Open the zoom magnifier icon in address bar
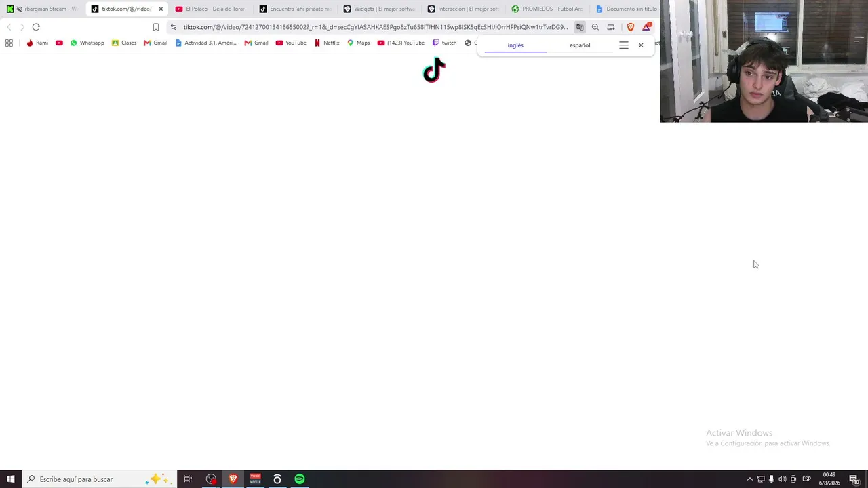The image size is (868, 488). [595, 27]
